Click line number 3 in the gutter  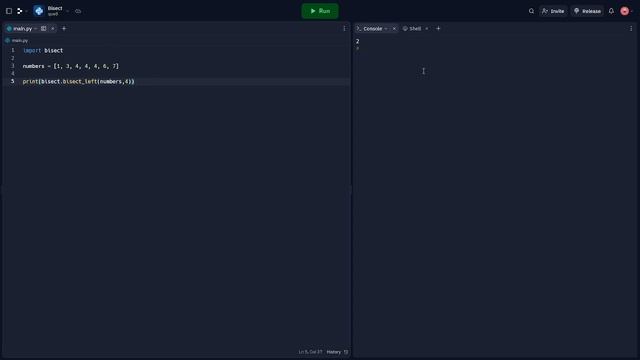(13, 66)
